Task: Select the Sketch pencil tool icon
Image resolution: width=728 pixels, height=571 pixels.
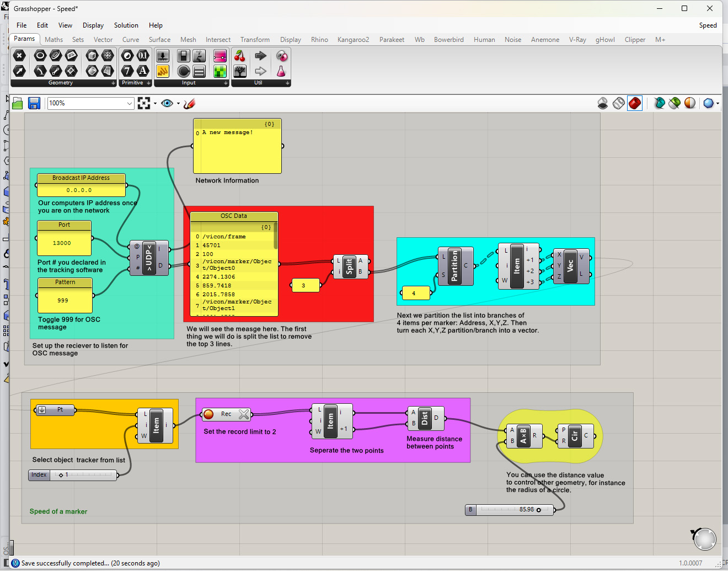Action: 189,103
